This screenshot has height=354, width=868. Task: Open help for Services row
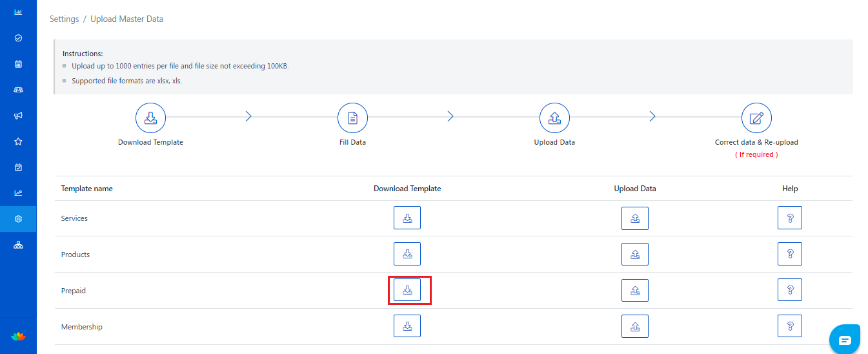pos(790,218)
